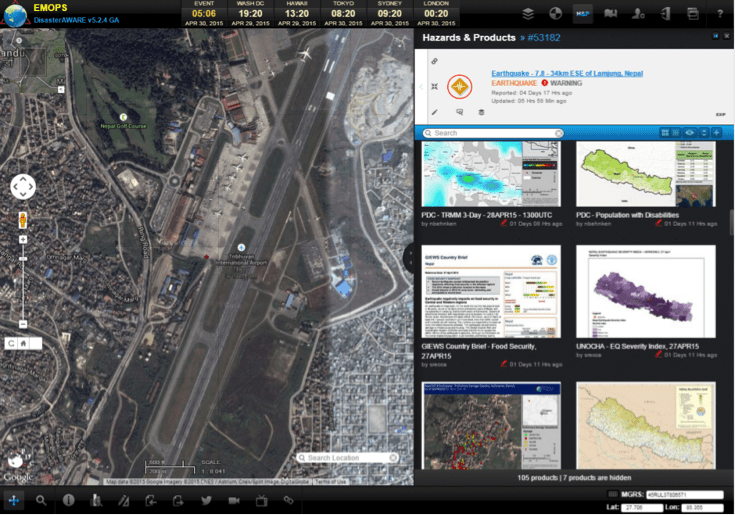The width and height of the screenshot is (735, 515).
Task: Clear the product search field
Action: click(559, 133)
